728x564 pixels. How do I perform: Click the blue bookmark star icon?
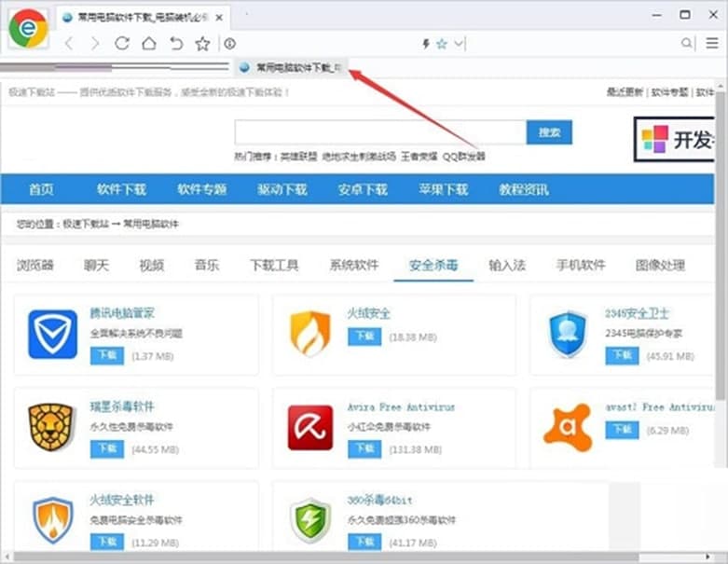pyautogui.click(x=442, y=44)
